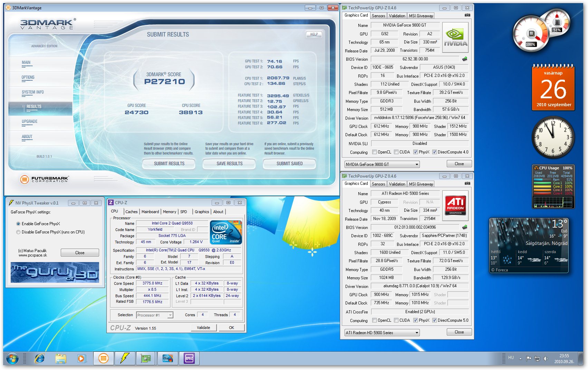Screen dimensions: 588x370
Task: Click Close button in PhysX Tweaker
Action: pos(80,253)
